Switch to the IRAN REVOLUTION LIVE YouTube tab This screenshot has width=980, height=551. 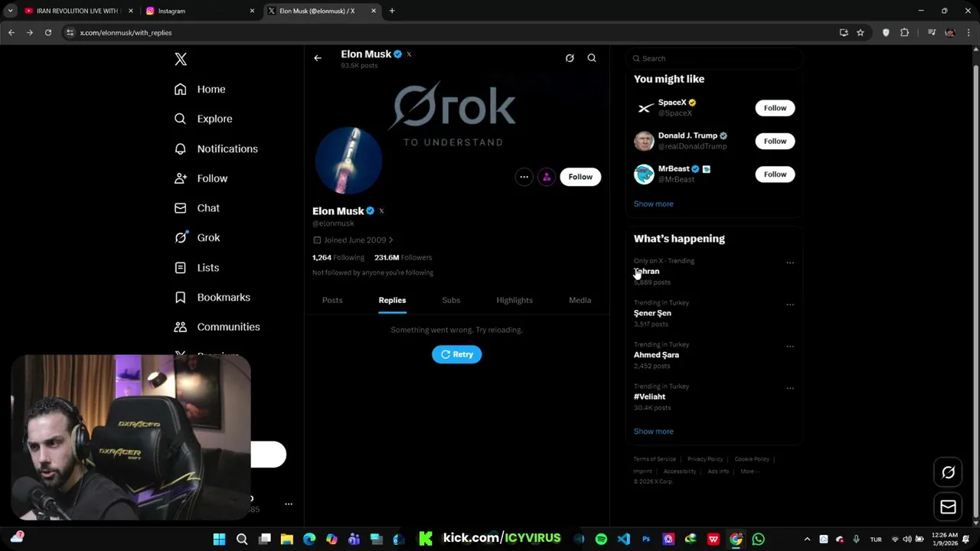pyautogui.click(x=77, y=11)
